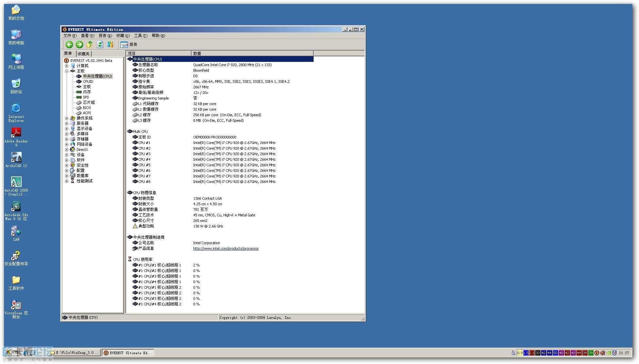
Task: Open 我的文档 desktop icon
Action: [x=16, y=13]
